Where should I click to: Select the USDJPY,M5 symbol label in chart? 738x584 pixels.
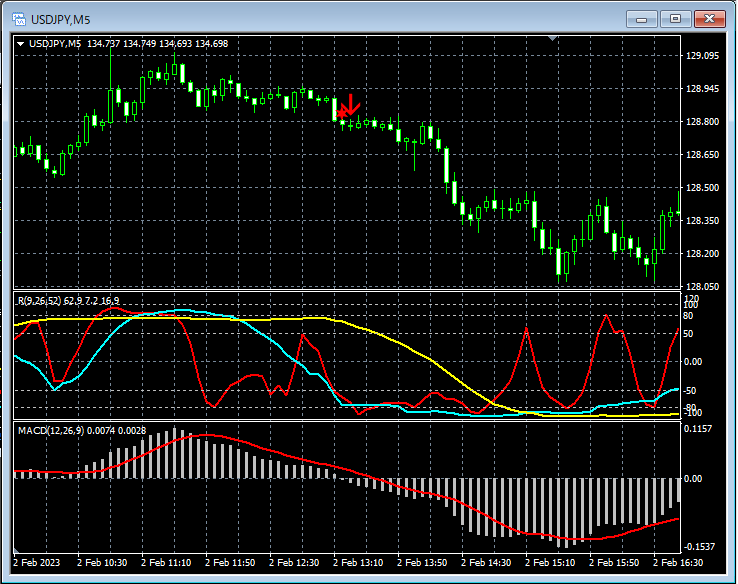click(x=56, y=43)
